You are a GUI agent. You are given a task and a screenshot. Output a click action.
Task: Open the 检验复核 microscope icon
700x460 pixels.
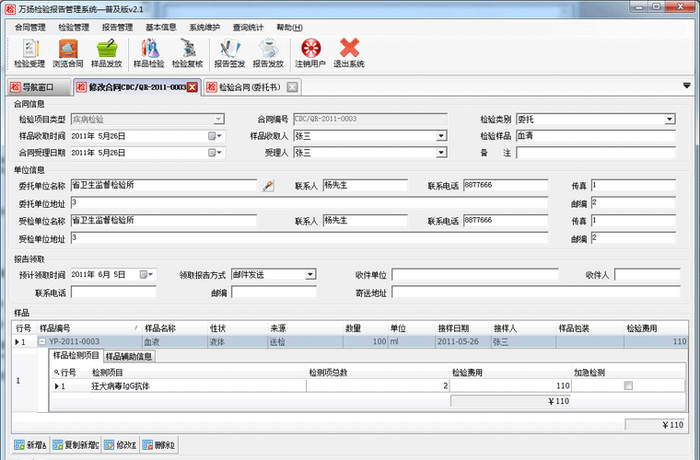[x=188, y=53]
